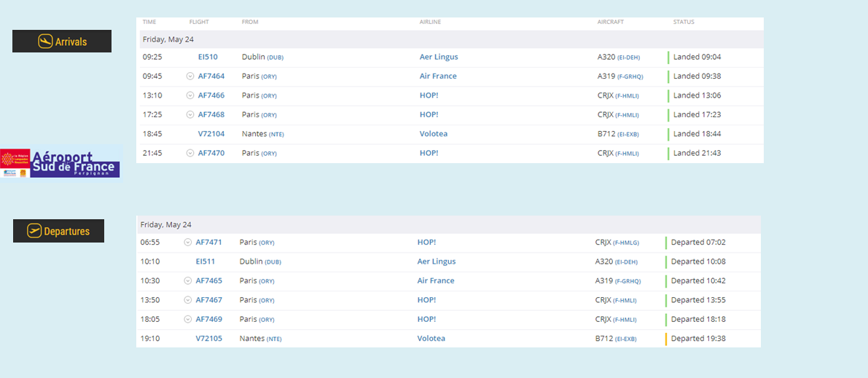Click Volotea airline in departures

point(431,339)
